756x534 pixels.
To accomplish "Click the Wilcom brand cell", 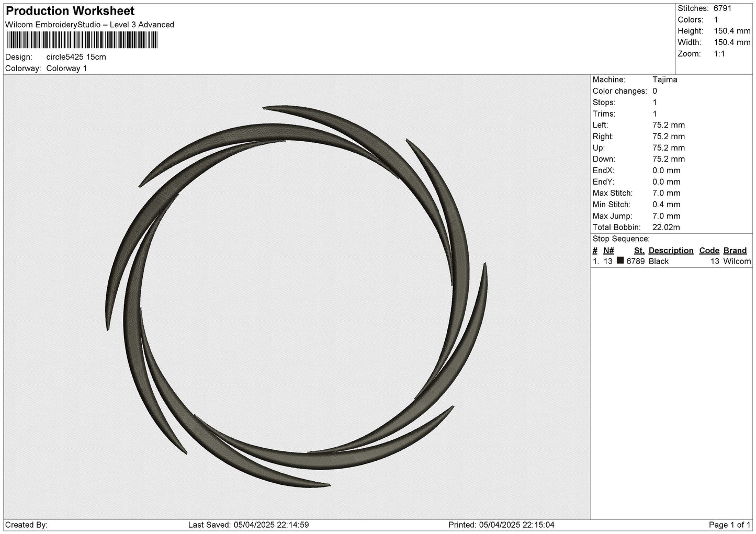I will (737, 262).
